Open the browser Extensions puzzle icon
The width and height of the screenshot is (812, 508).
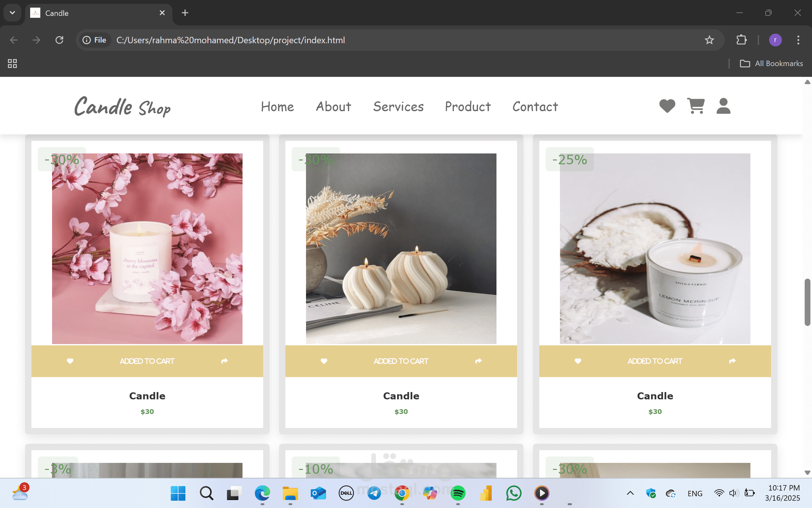(741, 40)
